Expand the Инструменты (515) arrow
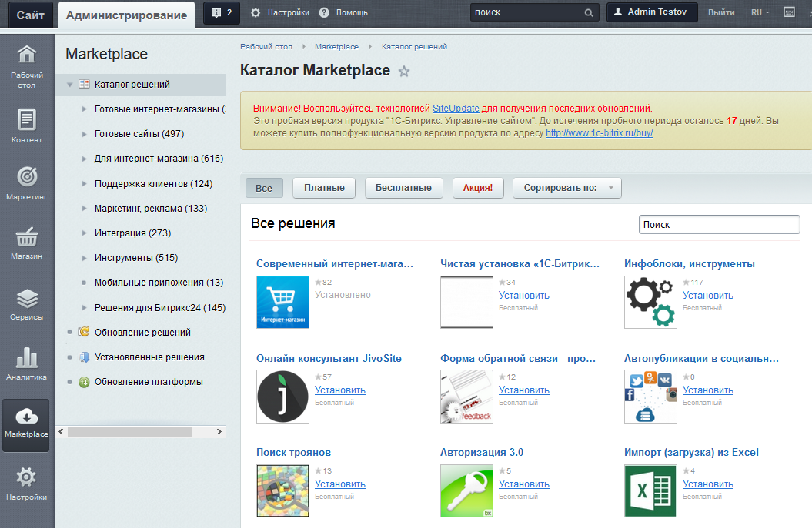The image size is (812, 529). point(84,257)
